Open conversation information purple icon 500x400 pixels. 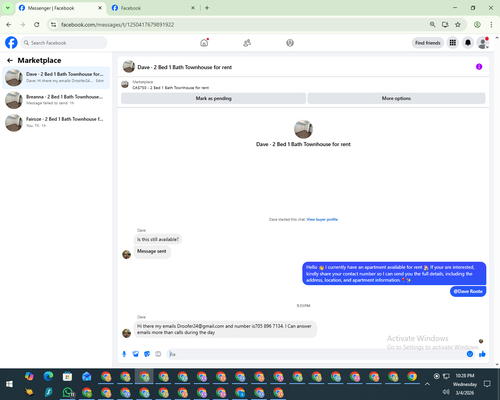coord(479,67)
